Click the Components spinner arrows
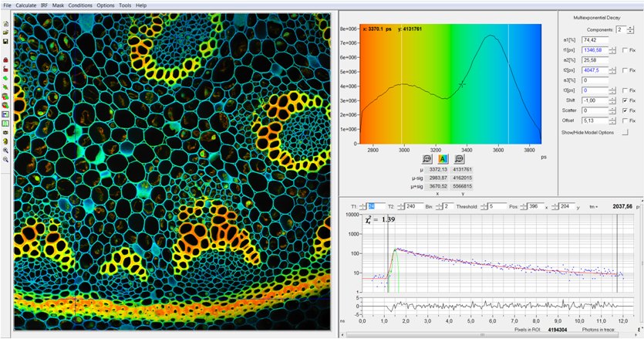Screen dimensions: 644x339 pyautogui.click(x=631, y=29)
